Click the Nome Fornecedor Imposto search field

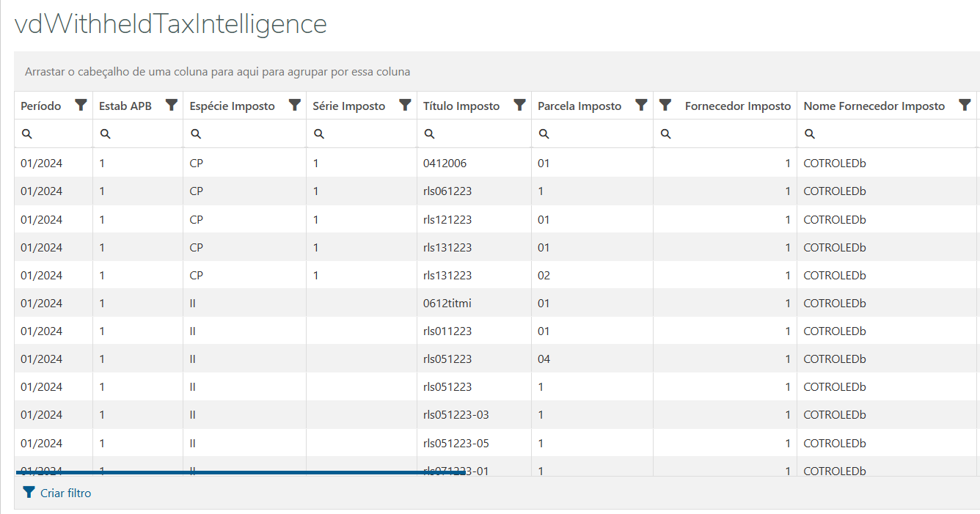(x=891, y=134)
